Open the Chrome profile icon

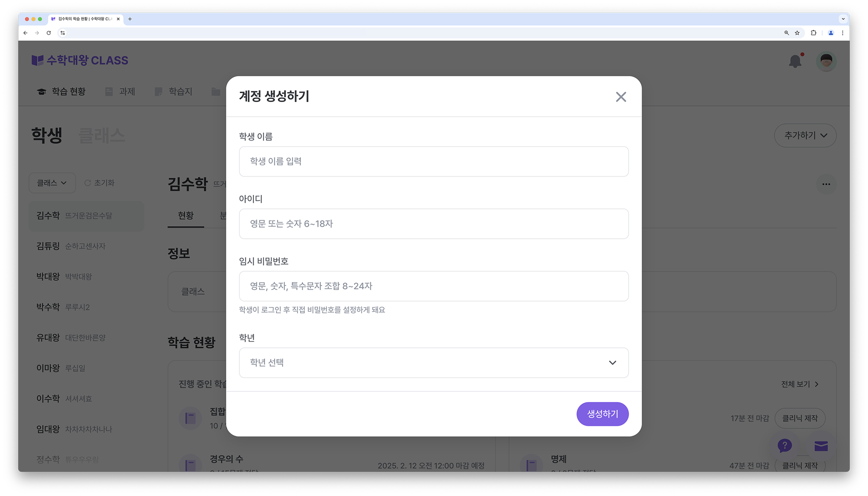(x=831, y=33)
